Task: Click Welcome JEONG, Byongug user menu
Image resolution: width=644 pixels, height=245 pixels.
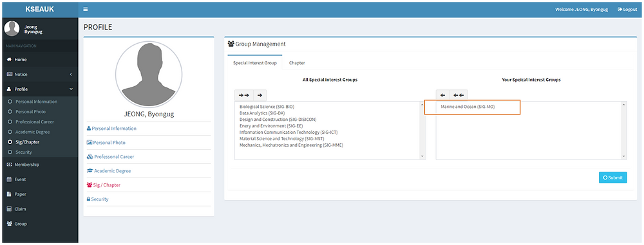Action: (581, 10)
